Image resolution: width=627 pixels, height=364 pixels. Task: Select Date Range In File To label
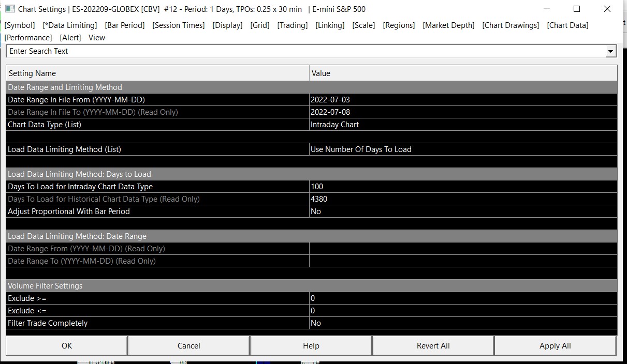click(93, 112)
